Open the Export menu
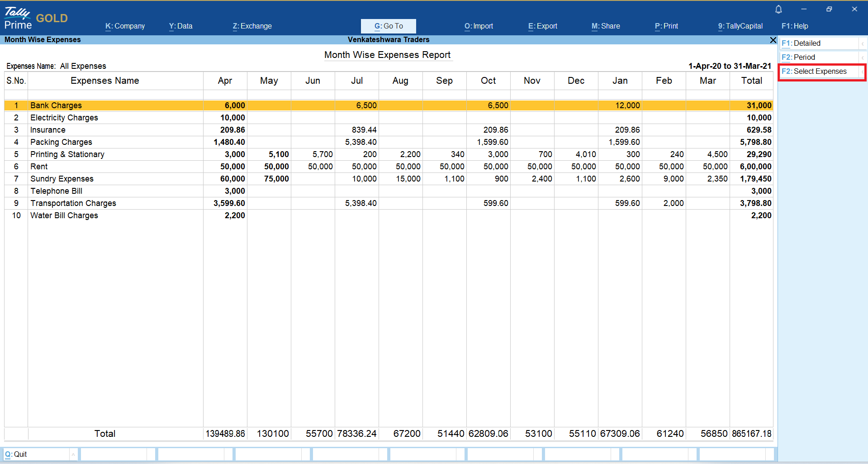The height and width of the screenshot is (464, 868). pyautogui.click(x=542, y=26)
